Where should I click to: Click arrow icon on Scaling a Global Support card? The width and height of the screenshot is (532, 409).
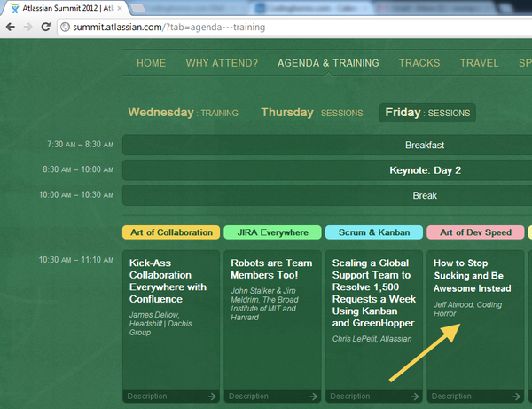pos(415,397)
